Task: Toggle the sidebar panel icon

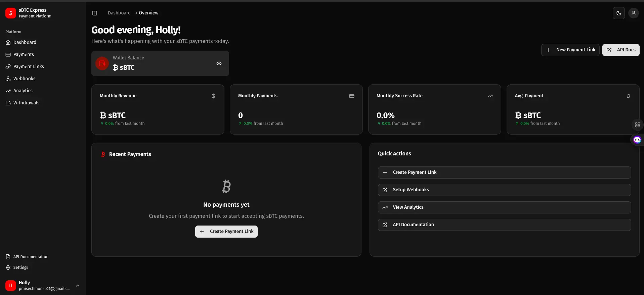Action: pos(95,13)
